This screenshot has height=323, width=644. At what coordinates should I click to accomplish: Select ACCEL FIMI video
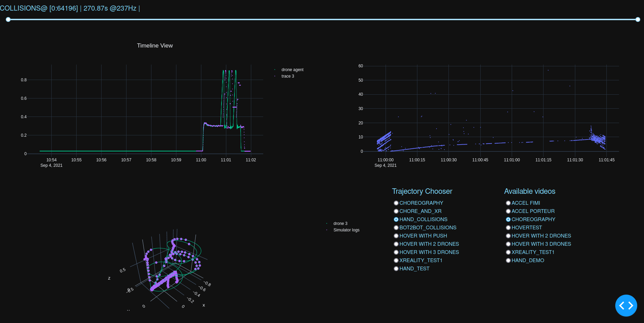point(508,203)
